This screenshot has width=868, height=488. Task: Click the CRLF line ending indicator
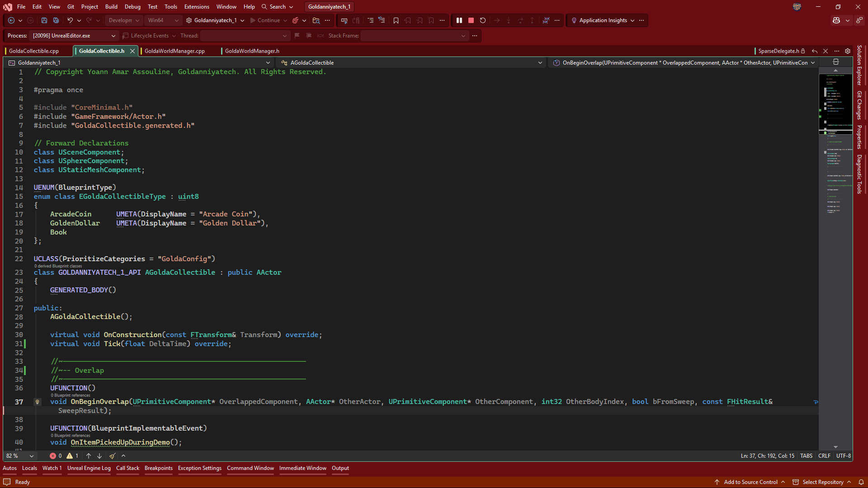tap(824, 456)
